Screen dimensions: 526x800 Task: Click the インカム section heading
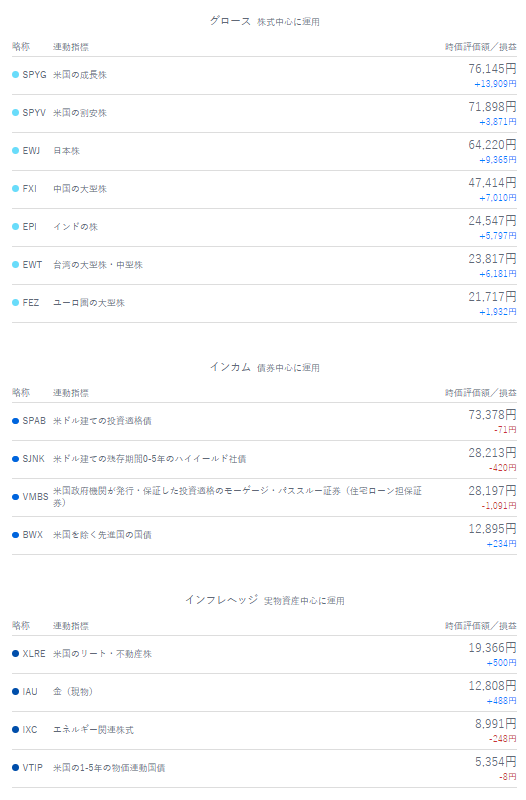click(x=230, y=367)
